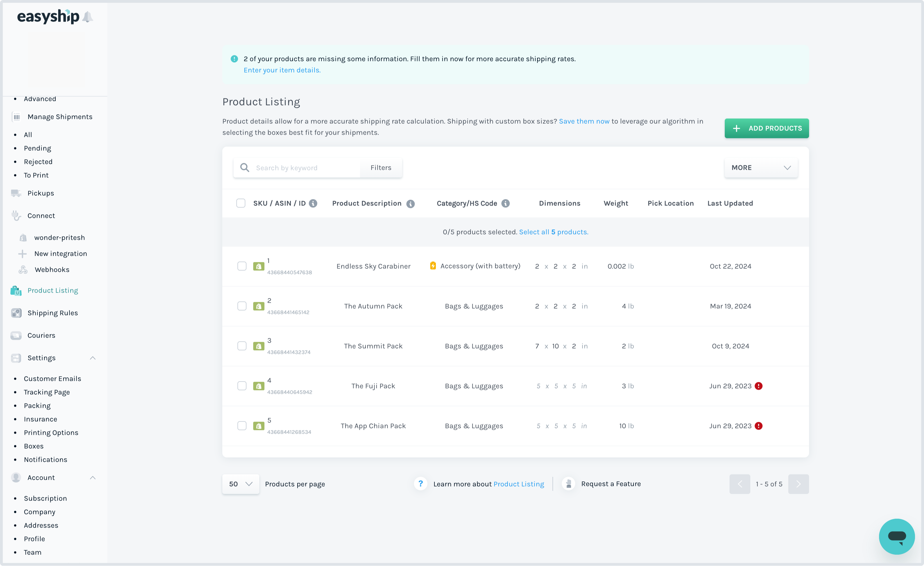Open Boxes settings
Viewport: 924px width, 566px height.
(x=34, y=446)
